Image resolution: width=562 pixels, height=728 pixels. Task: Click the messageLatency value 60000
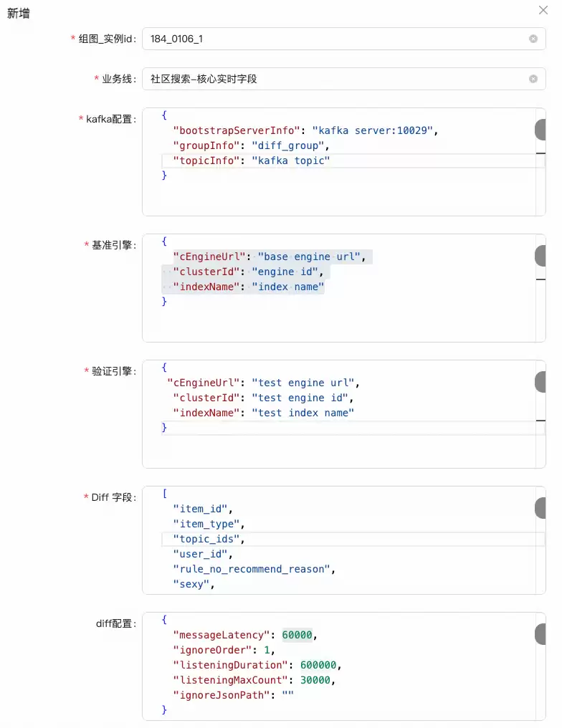point(297,635)
